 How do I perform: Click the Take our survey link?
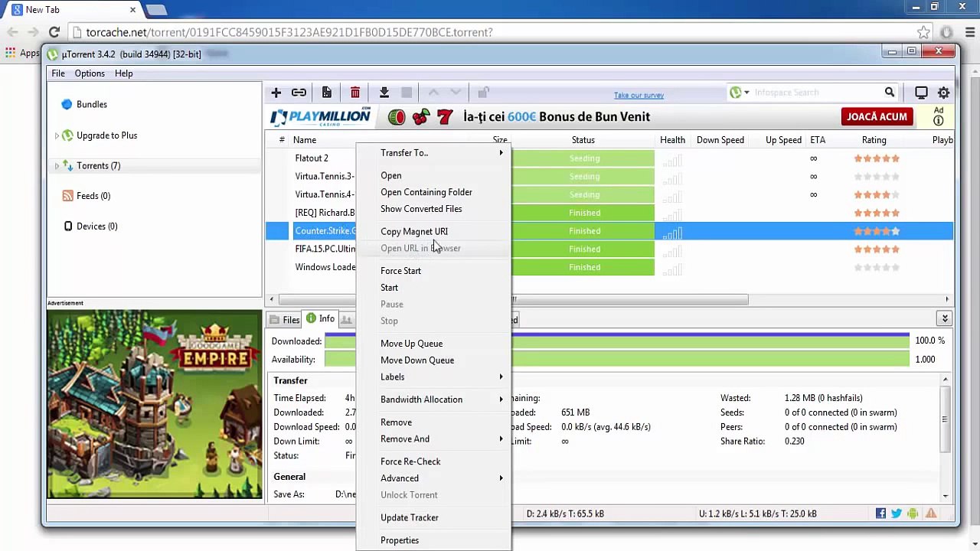point(639,95)
